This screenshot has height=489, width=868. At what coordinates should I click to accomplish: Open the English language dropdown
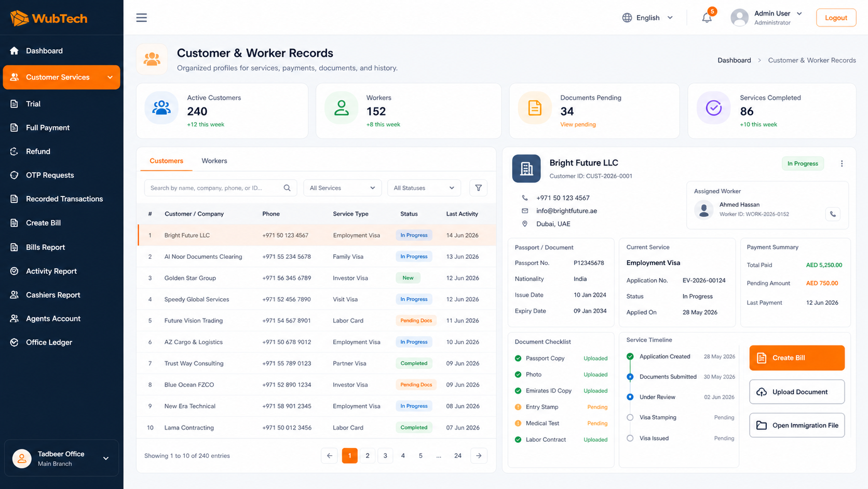point(648,18)
